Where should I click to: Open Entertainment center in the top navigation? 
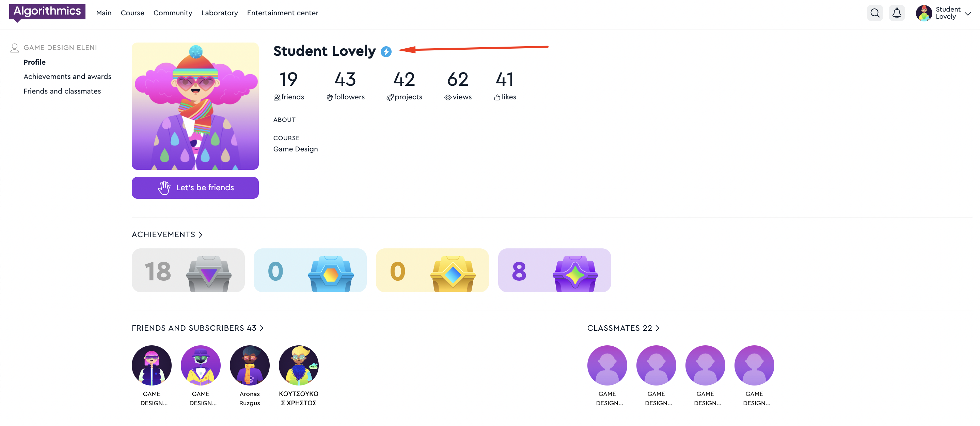[282, 13]
